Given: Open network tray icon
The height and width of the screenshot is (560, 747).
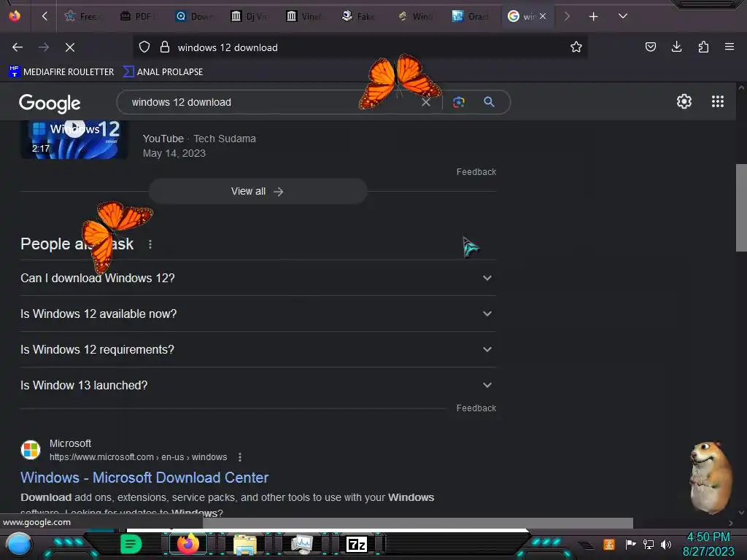Looking at the screenshot, I should (x=649, y=544).
